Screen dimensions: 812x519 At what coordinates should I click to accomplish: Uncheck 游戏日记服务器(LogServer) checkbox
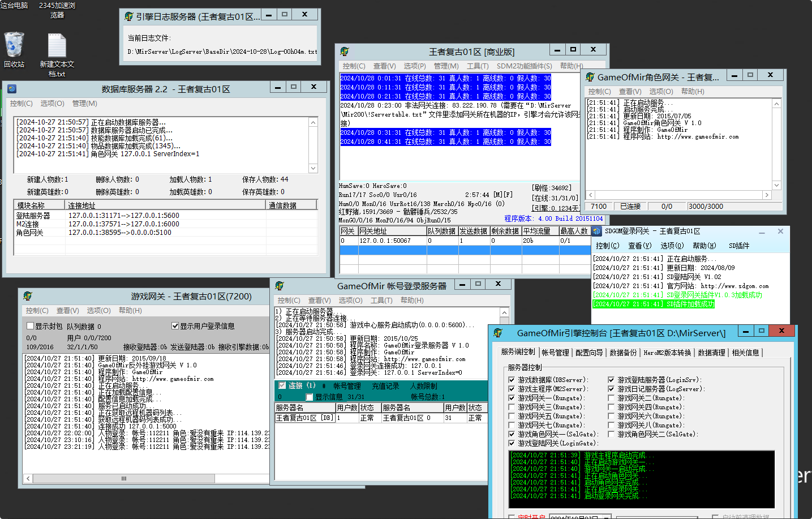[611, 389]
